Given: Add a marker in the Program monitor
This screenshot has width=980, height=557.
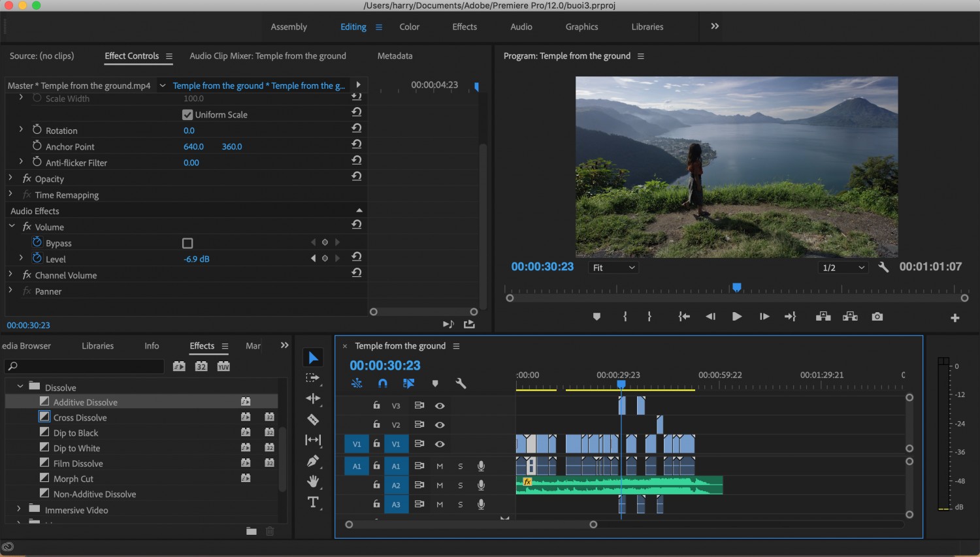Looking at the screenshot, I should click(596, 317).
